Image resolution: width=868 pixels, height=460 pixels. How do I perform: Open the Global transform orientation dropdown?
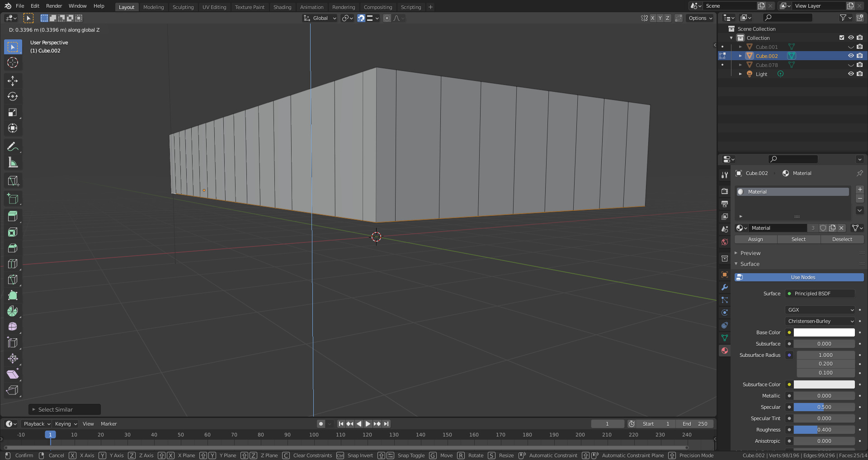320,18
